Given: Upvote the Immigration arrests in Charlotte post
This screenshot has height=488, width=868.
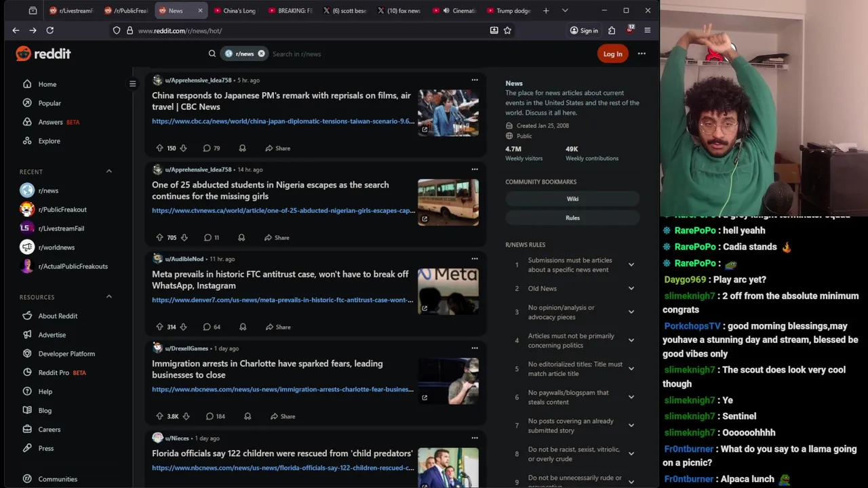Looking at the screenshot, I should click(x=159, y=416).
